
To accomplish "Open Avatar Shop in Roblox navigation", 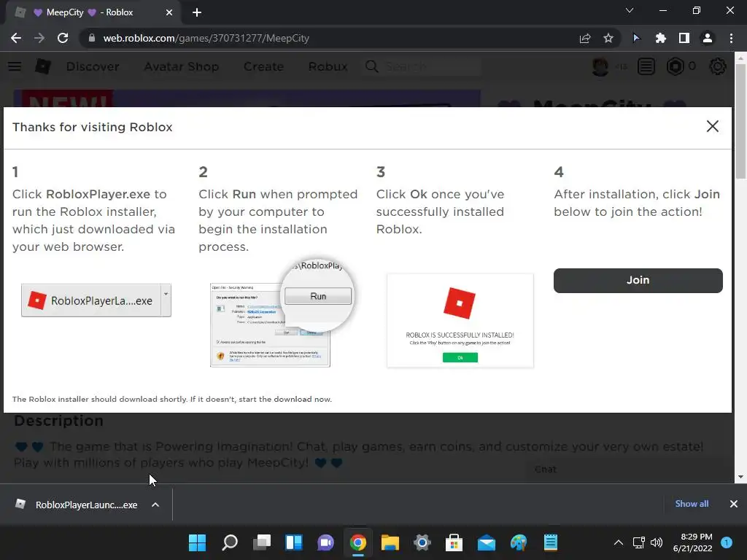I will tap(182, 66).
